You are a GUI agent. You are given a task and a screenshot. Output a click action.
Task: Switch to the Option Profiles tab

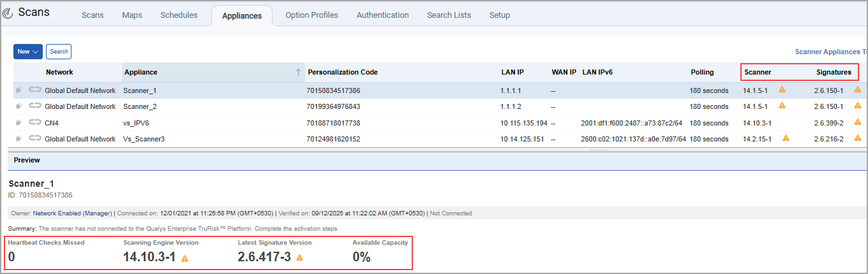311,15
